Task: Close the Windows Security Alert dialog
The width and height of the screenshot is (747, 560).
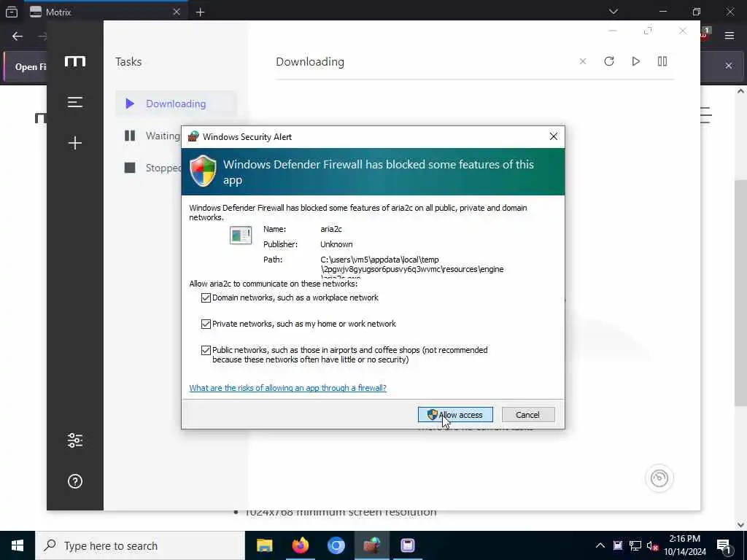Action: 553,136
